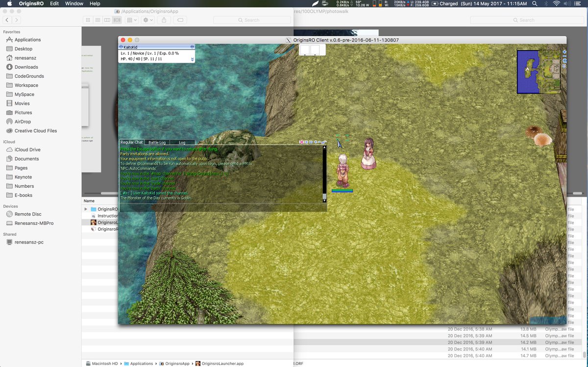
Task: Select renesansz-pc shared computer
Action: [x=29, y=242]
